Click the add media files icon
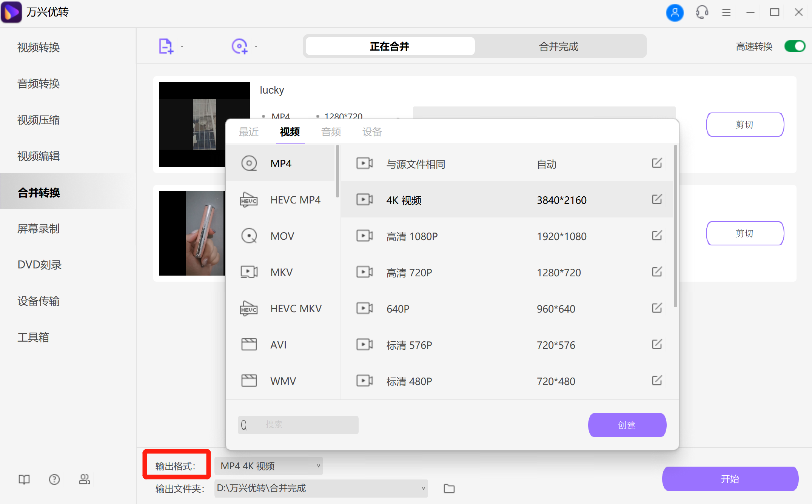The height and width of the screenshot is (504, 812). 165,45
